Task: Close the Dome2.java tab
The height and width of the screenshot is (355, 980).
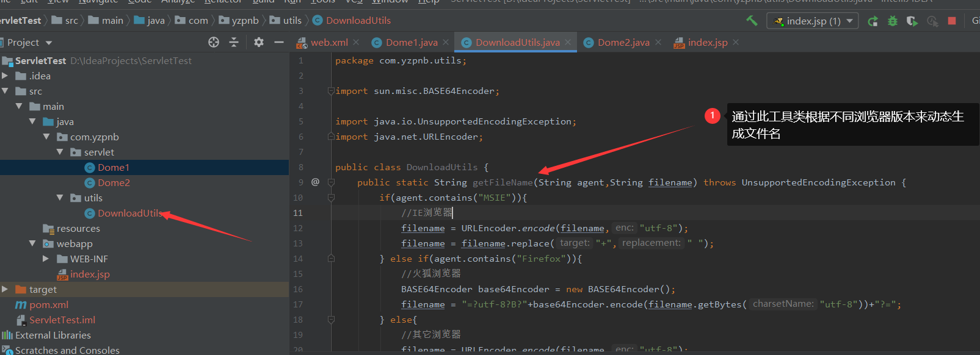Action: coord(658,42)
